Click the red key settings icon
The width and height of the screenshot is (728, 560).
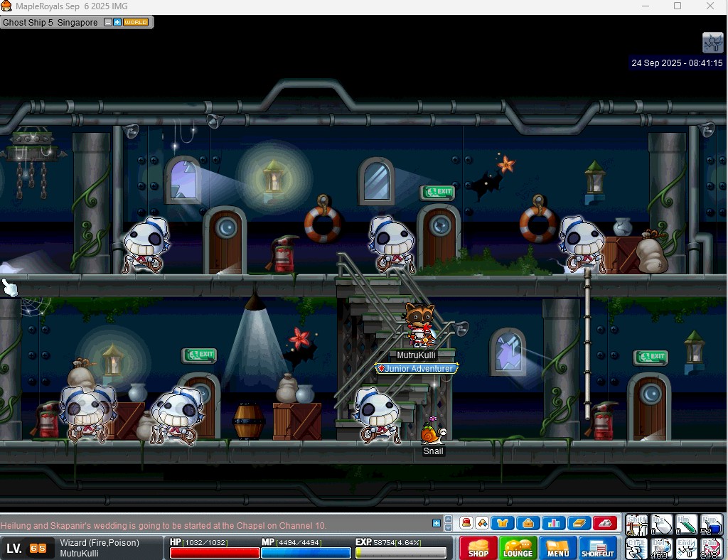click(x=604, y=523)
